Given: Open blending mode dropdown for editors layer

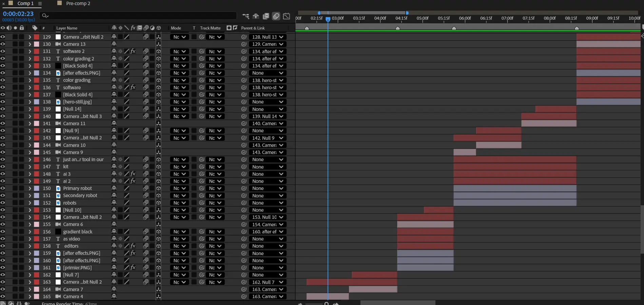Looking at the screenshot, I should point(179,246).
